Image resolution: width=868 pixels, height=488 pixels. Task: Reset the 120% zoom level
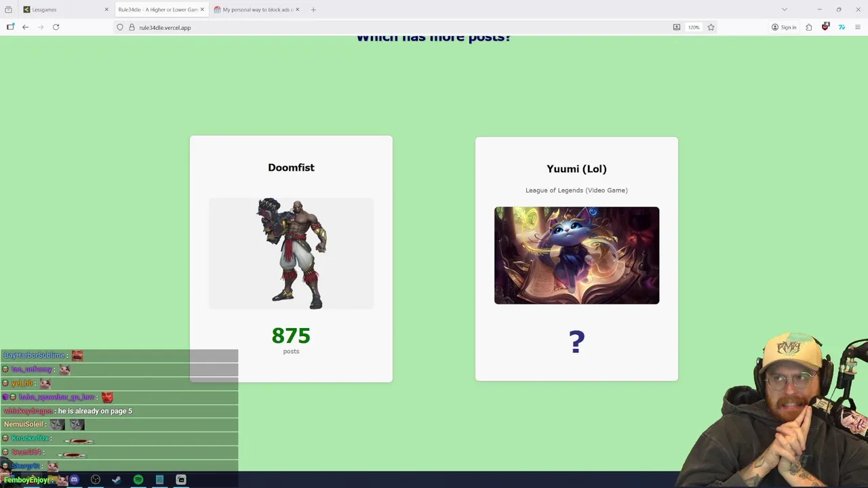(x=694, y=27)
